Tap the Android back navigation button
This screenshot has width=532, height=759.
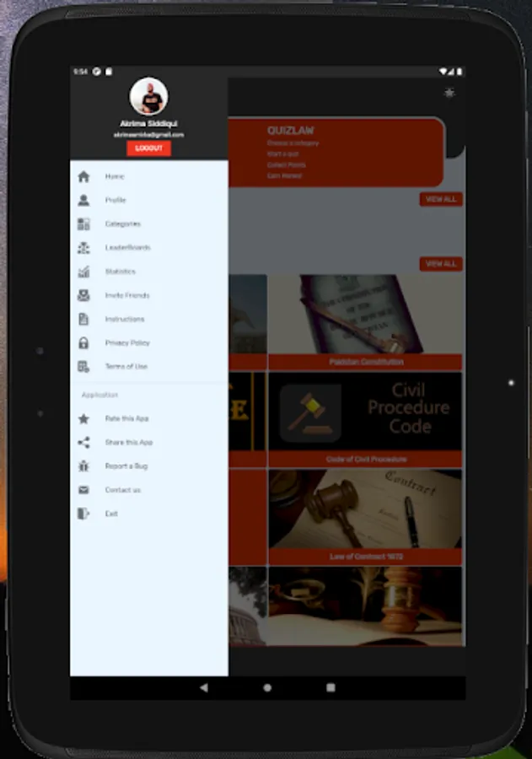coord(204,687)
